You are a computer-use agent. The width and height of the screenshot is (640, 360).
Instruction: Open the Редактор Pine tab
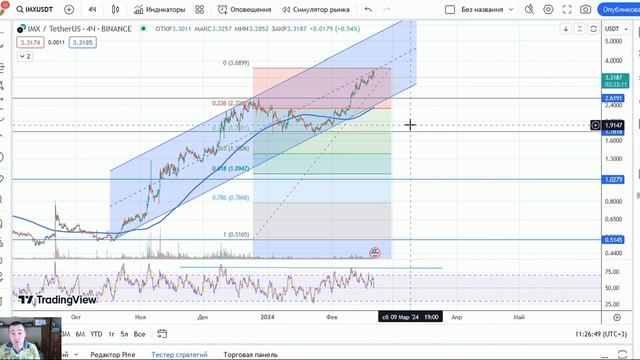pyautogui.click(x=113, y=354)
